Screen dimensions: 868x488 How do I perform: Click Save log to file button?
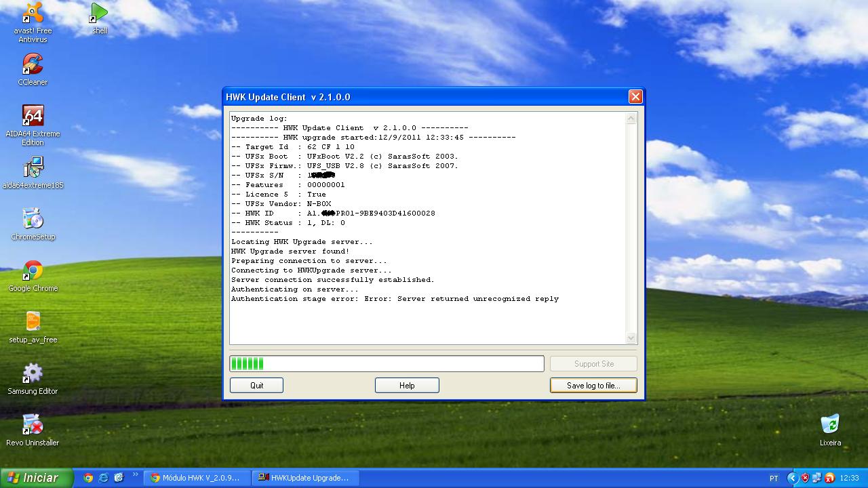[593, 386]
